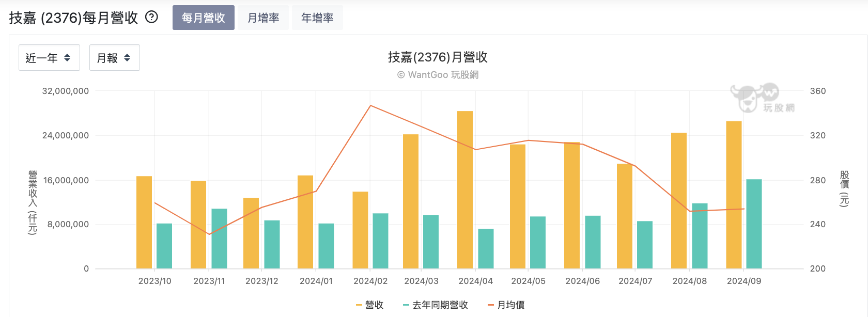Image resolution: width=868 pixels, height=317 pixels.
Task: Click the 2024/01 x-axis label
Action: point(316,281)
